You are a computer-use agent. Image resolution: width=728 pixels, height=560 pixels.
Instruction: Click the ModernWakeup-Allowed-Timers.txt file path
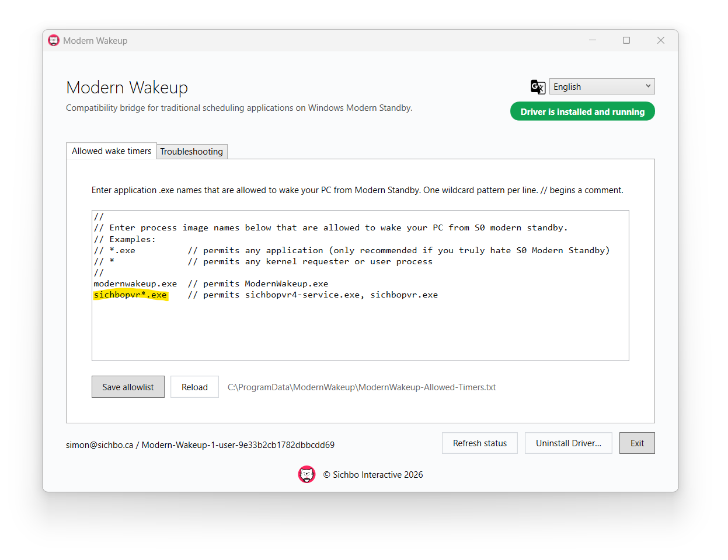click(361, 387)
